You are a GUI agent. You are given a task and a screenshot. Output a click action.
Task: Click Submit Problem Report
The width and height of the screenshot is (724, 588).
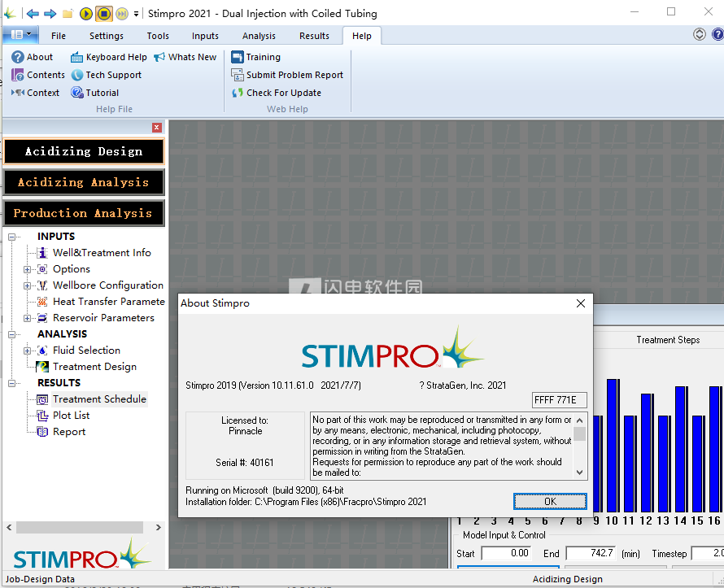(x=287, y=75)
